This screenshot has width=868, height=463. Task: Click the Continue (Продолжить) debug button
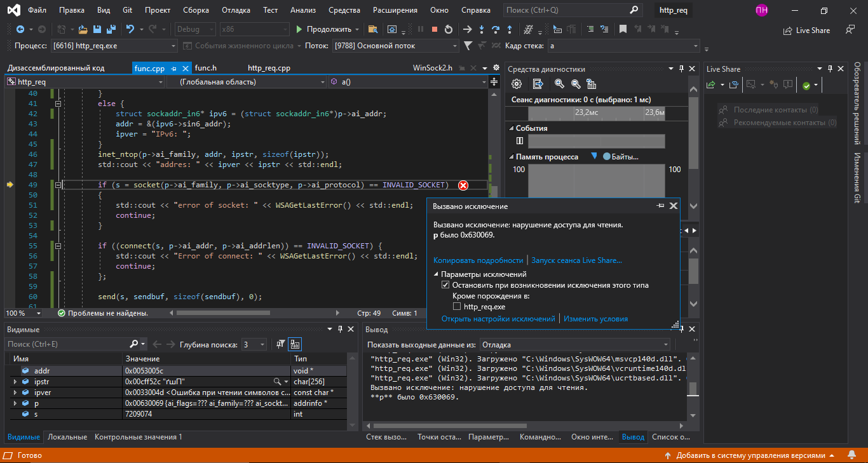coord(323,29)
